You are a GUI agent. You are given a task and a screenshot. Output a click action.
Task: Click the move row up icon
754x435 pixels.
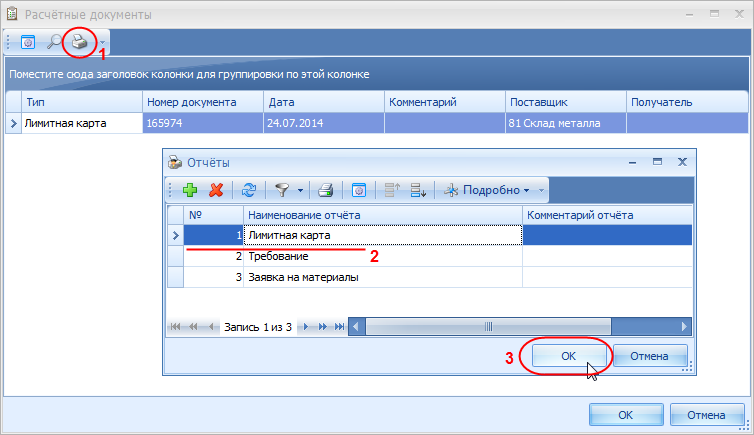(392, 190)
